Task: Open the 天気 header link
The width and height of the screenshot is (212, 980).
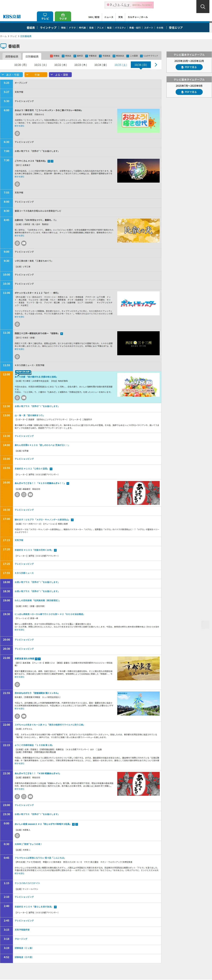Action: tap(121, 17)
